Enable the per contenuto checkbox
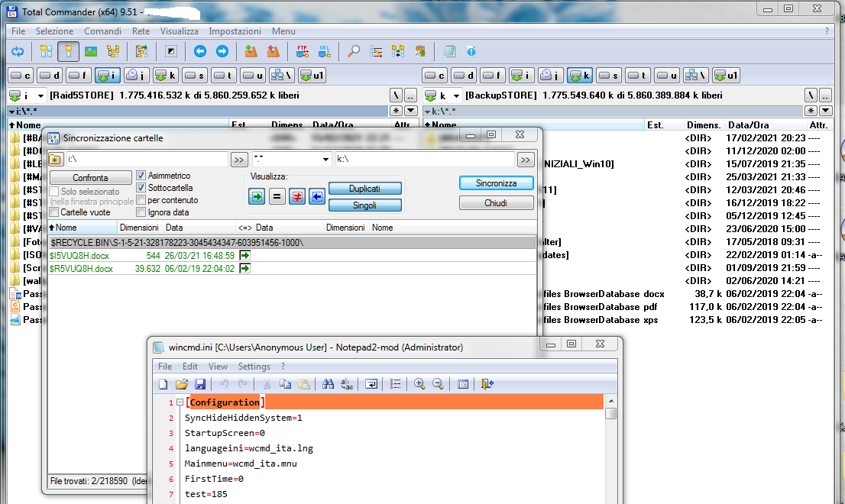This screenshot has width=845, height=504. (x=141, y=200)
